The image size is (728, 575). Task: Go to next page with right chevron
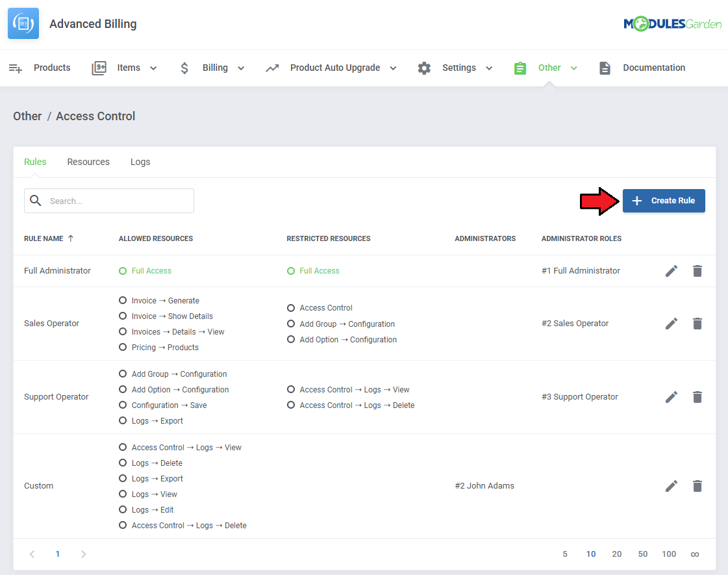coord(84,554)
